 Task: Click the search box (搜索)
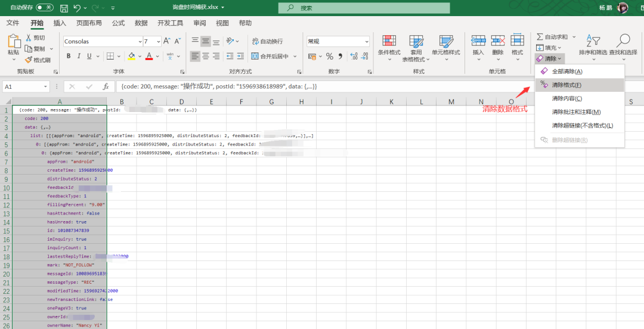point(364,8)
